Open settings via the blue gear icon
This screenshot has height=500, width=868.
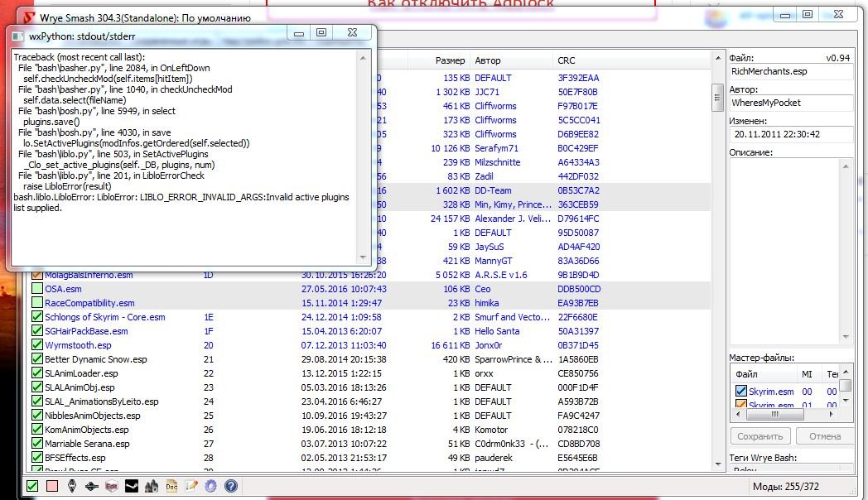click(x=210, y=487)
